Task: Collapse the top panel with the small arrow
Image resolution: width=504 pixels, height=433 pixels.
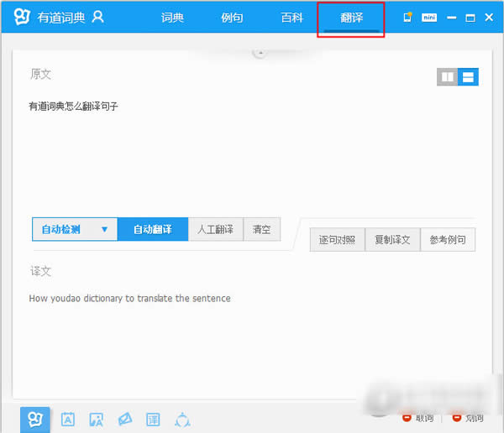Action: pyautogui.click(x=260, y=53)
